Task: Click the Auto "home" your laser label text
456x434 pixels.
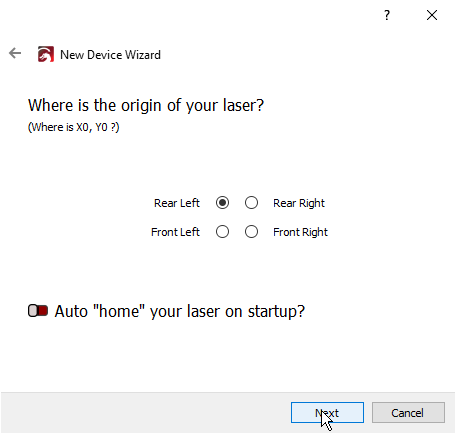Action: [180, 311]
